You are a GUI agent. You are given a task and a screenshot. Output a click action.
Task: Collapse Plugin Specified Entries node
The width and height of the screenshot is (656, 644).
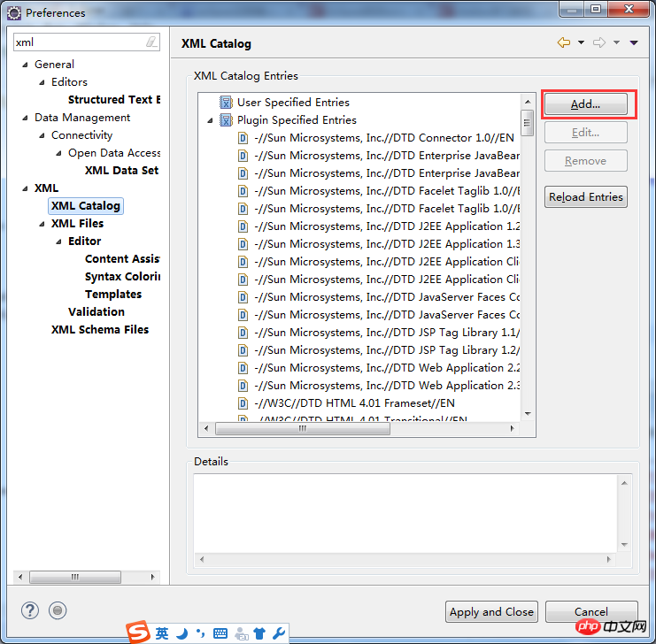click(x=210, y=121)
